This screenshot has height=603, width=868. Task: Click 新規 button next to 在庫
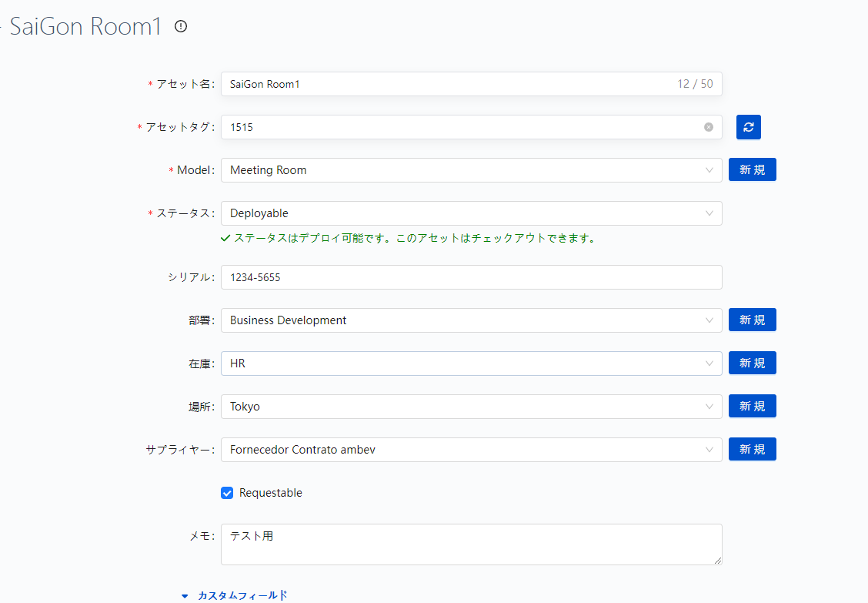752,363
